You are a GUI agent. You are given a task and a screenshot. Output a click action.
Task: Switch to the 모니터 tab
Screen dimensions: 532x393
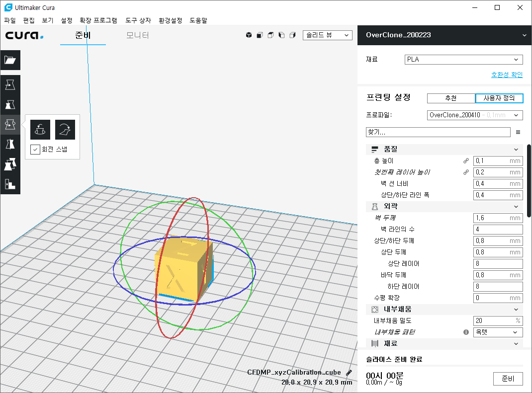coord(137,35)
